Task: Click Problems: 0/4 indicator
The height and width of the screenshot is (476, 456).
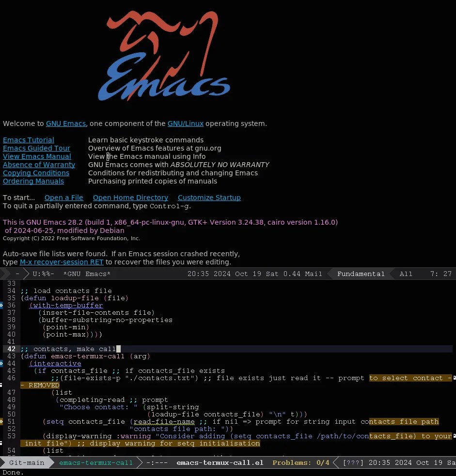Action: 301,462
